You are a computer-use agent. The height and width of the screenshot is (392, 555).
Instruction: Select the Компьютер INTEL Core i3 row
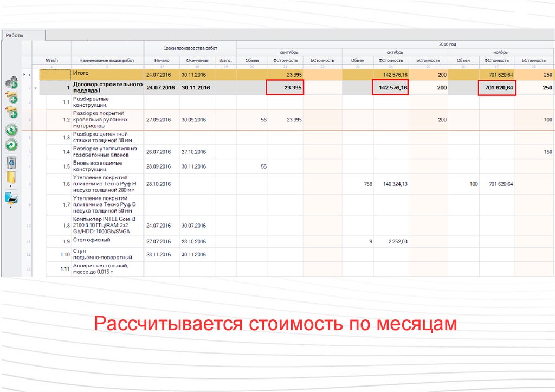[x=107, y=226]
